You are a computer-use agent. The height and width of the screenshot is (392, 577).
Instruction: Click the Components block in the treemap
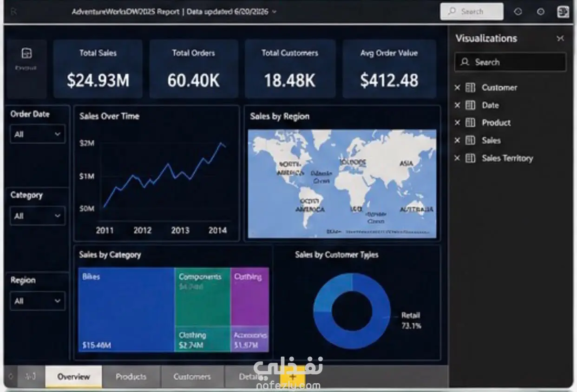(203, 297)
